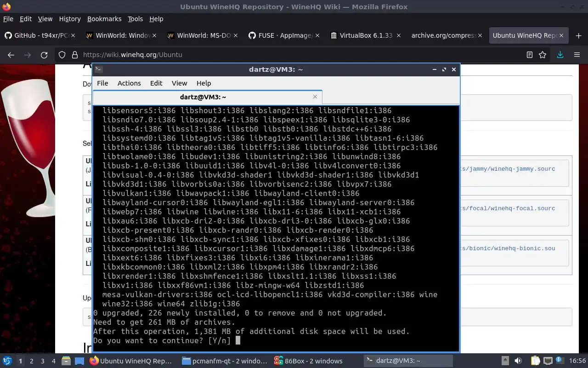
Task: Select the Ubuntu WineHQ Repository tab
Action: tap(528, 35)
